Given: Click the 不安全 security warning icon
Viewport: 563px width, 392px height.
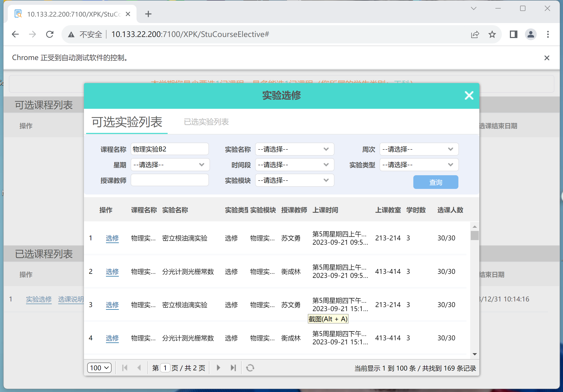Looking at the screenshot, I should tap(71, 34).
